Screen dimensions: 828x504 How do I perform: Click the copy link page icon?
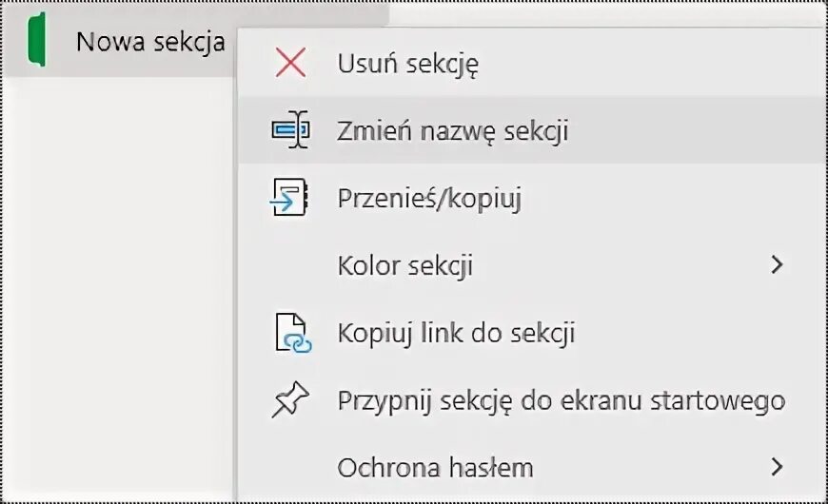click(x=291, y=334)
